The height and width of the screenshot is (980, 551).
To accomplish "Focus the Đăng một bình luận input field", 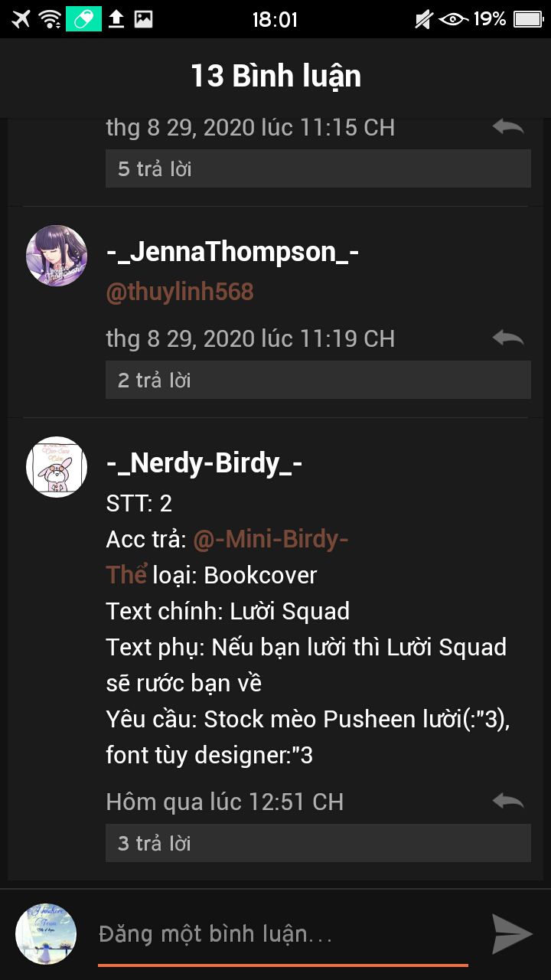I will tap(283, 935).
